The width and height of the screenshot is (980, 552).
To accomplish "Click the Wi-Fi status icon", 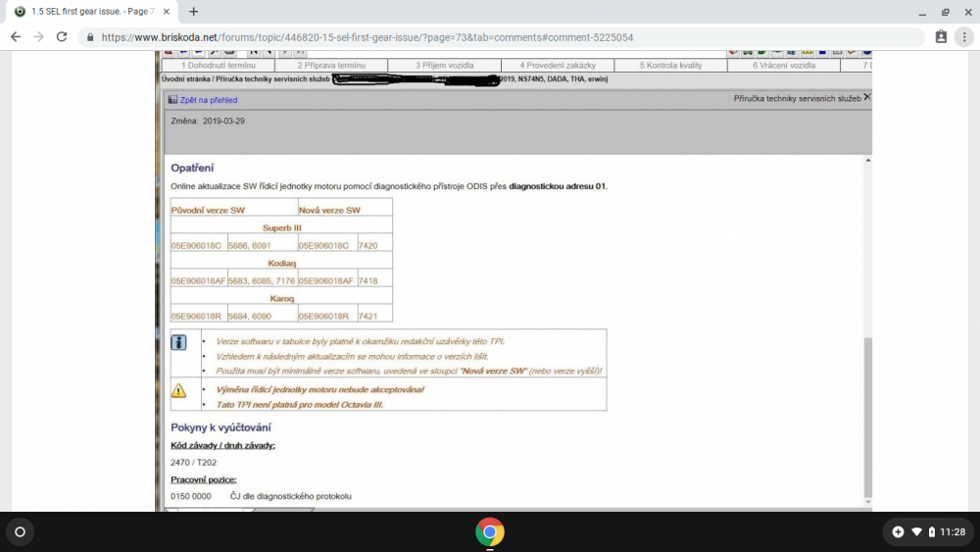I will pyautogui.click(x=917, y=532).
